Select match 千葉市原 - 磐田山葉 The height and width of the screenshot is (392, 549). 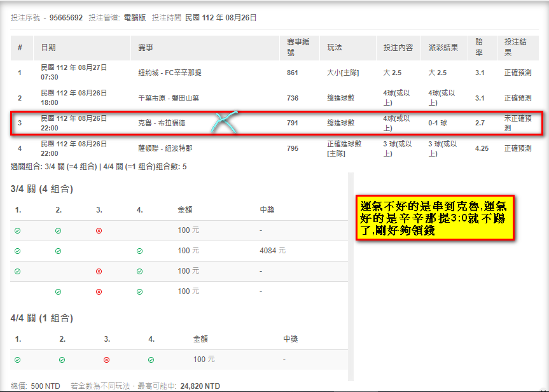[x=169, y=98]
